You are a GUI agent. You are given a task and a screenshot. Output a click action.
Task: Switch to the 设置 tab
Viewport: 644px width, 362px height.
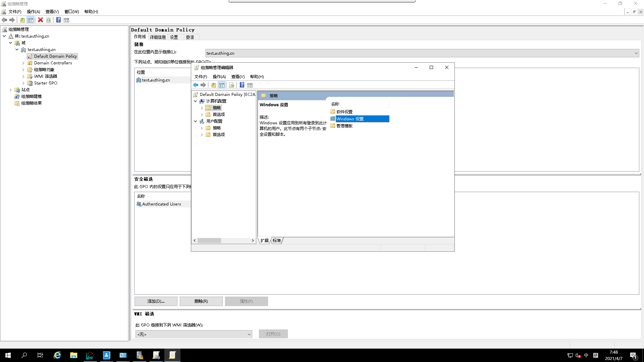[174, 37]
